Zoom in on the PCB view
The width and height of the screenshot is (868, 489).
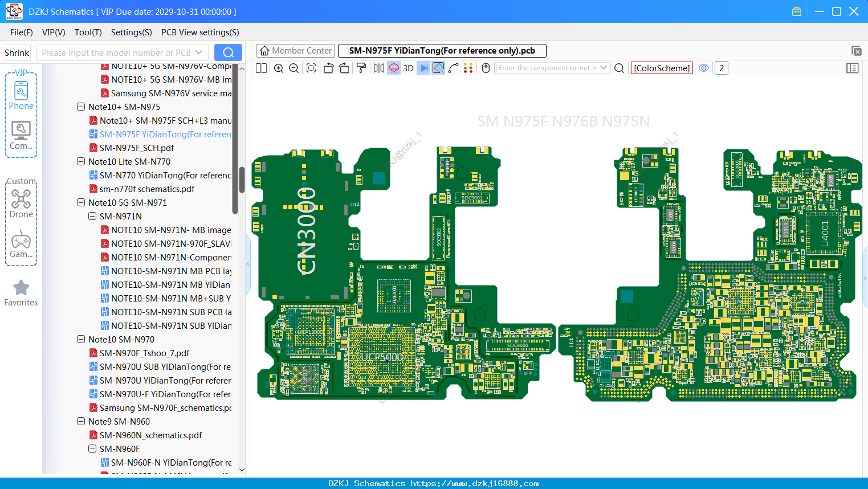279,68
